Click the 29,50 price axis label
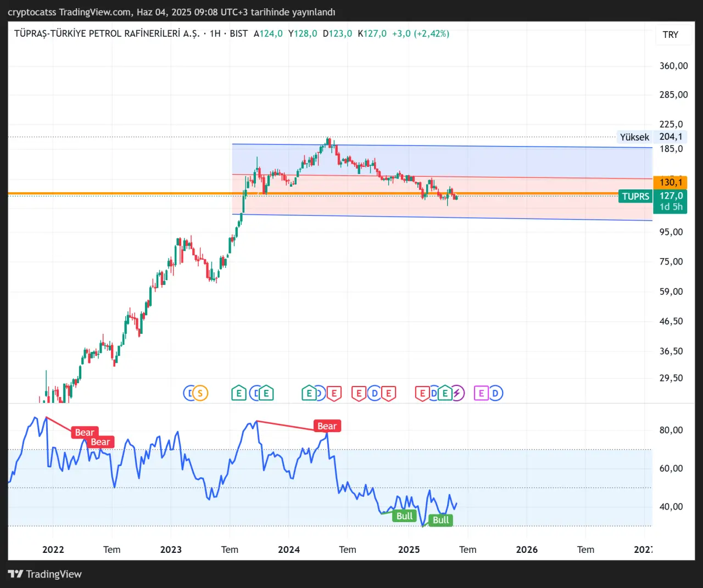The height and width of the screenshot is (588, 703). (671, 378)
